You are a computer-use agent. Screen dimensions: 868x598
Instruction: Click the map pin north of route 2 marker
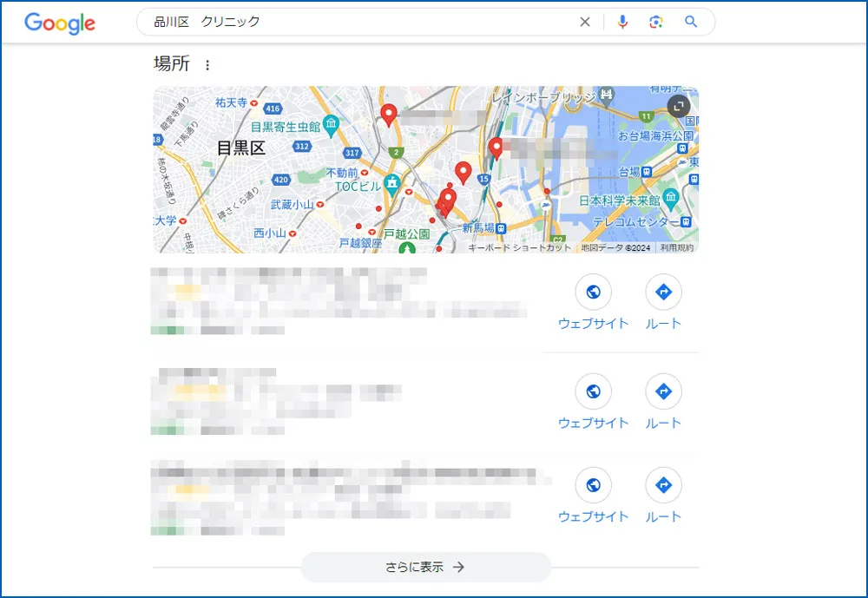click(x=389, y=115)
